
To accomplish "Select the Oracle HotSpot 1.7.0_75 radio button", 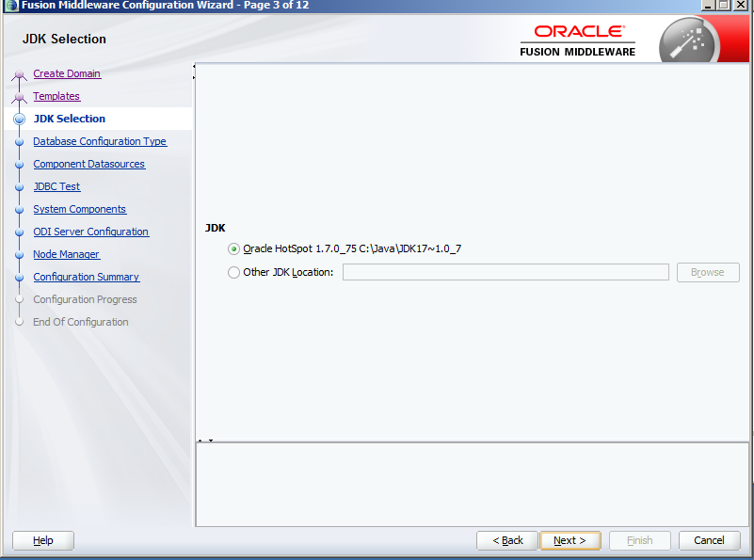I will tap(233, 249).
